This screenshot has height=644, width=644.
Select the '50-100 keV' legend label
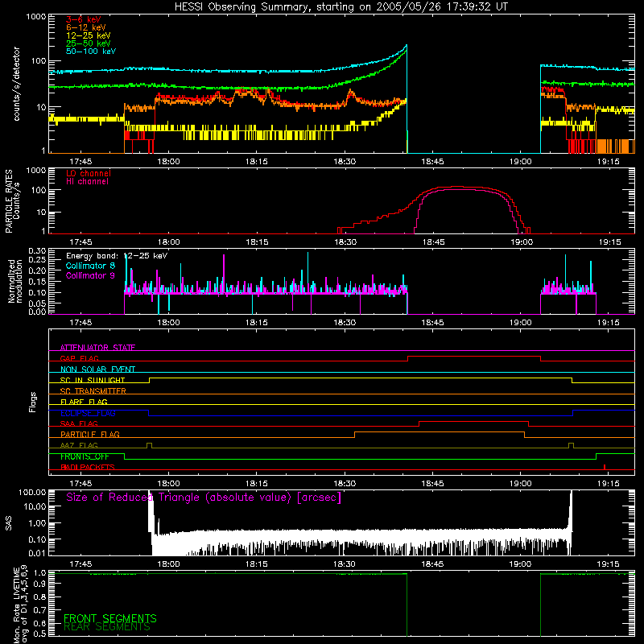91,52
